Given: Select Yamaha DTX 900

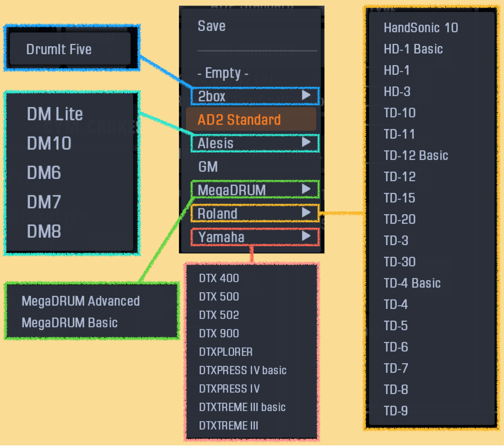Looking at the screenshot, I should 219,333.
